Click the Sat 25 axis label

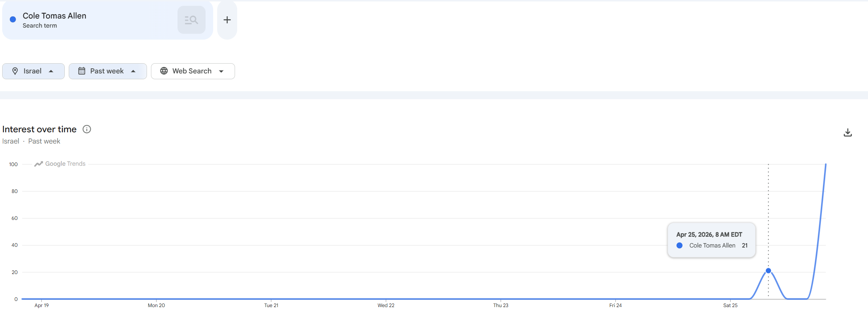point(730,305)
